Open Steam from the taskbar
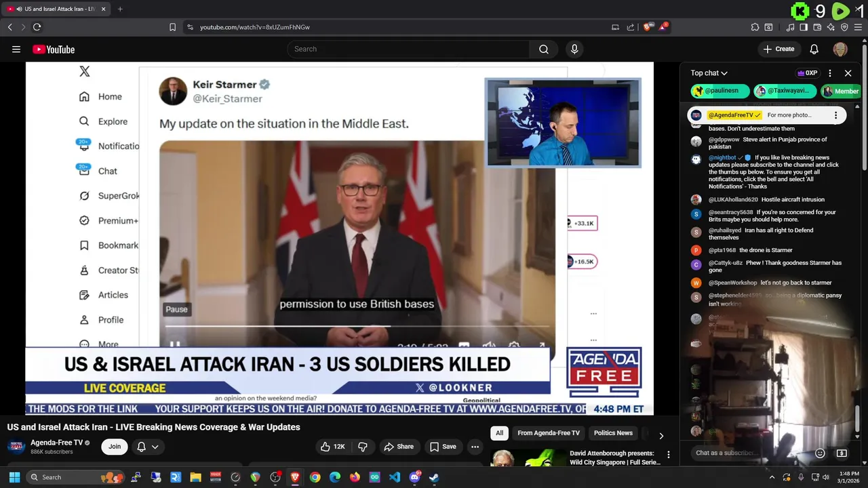This screenshot has height=488, width=868. [434, 477]
